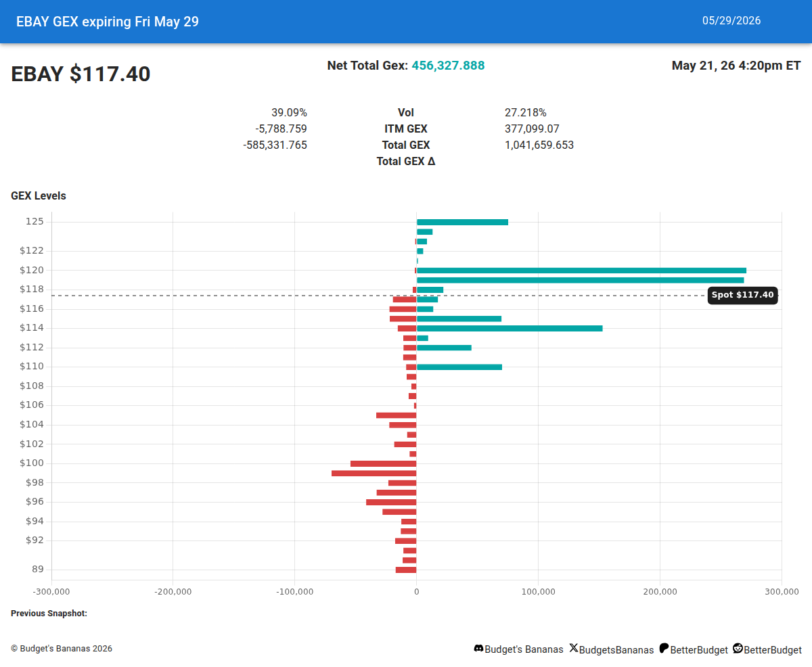Screen dimensions: 812x667
Task: Click the longest red bar at $99 strike
Action: [374, 473]
